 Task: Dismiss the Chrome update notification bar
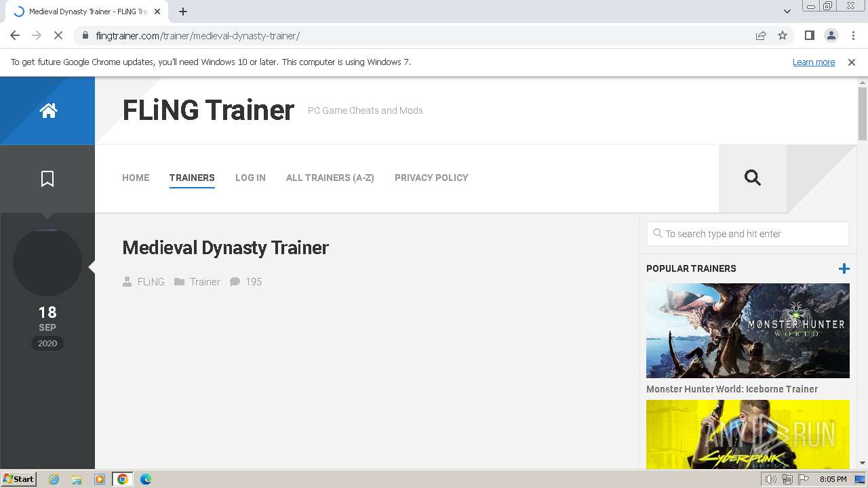pyautogui.click(x=852, y=62)
